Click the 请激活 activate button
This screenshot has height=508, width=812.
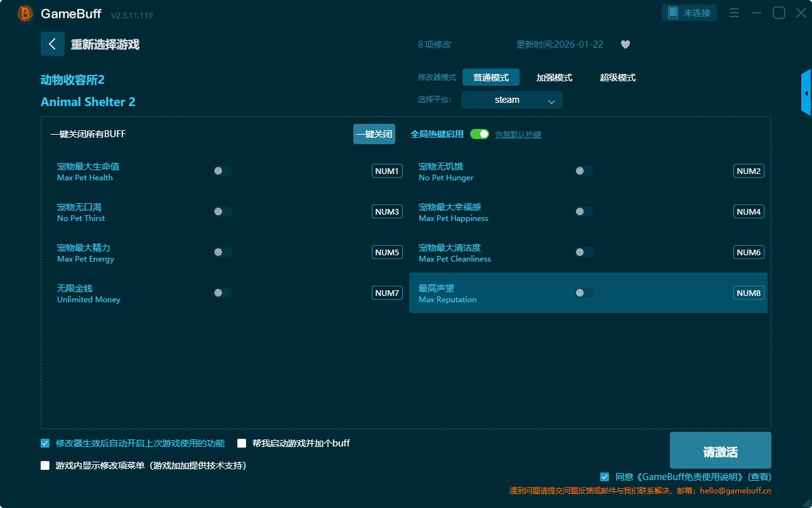720,450
